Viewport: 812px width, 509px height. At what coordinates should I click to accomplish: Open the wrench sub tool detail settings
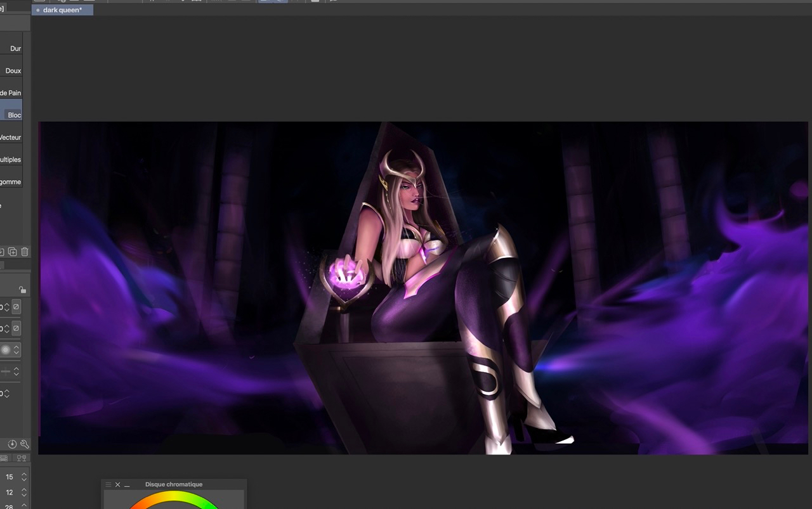(x=25, y=444)
